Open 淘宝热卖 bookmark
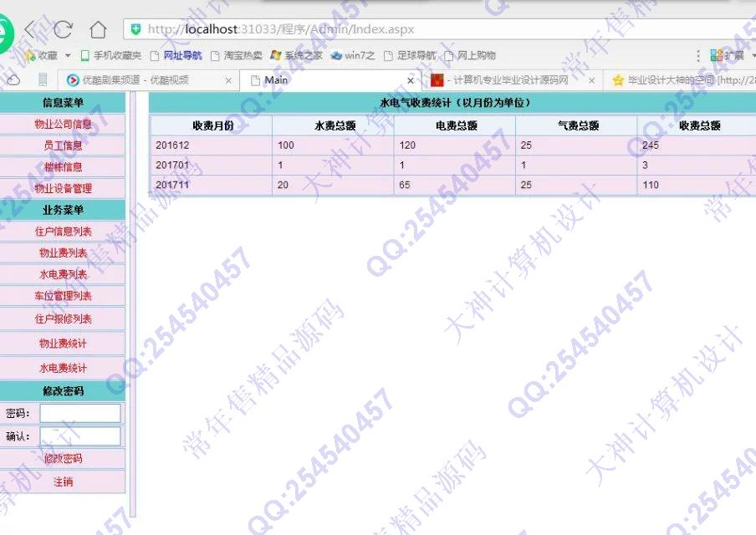Screen dimensions: 756x535 tap(237, 55)
